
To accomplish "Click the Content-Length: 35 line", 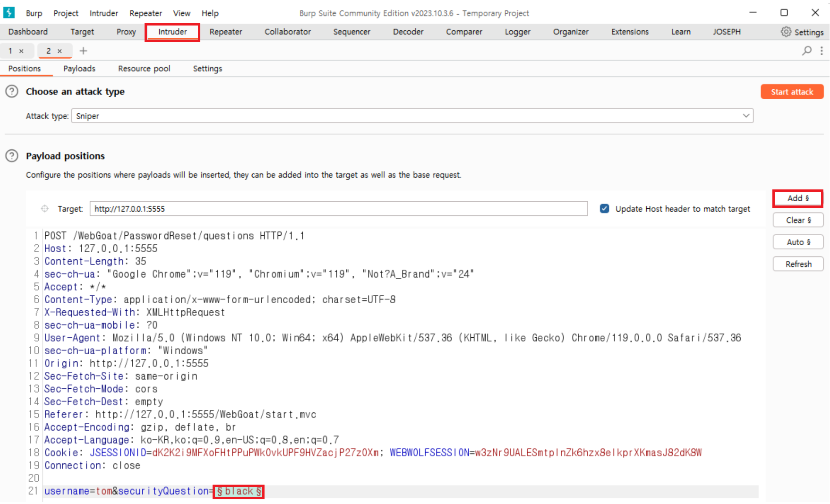I will (95, 261).
